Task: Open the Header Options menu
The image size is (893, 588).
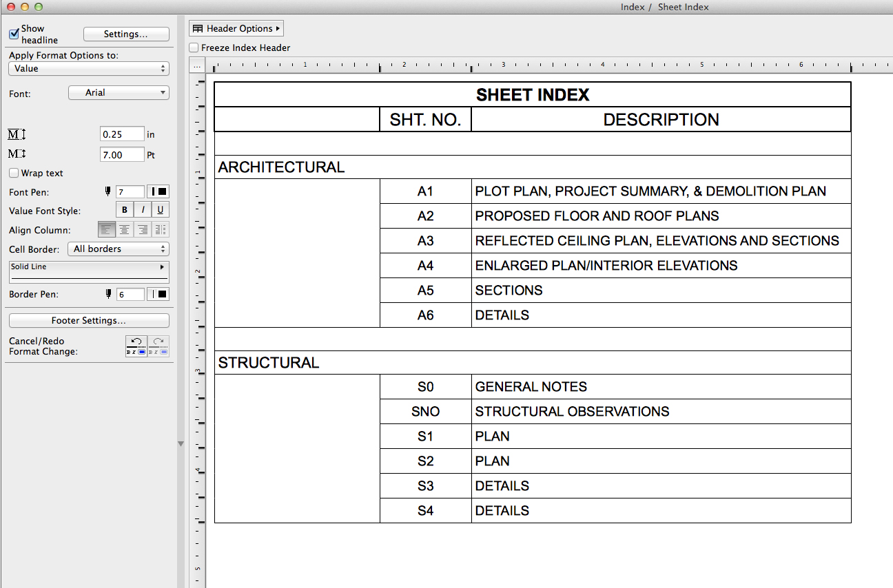Action: 236,28
